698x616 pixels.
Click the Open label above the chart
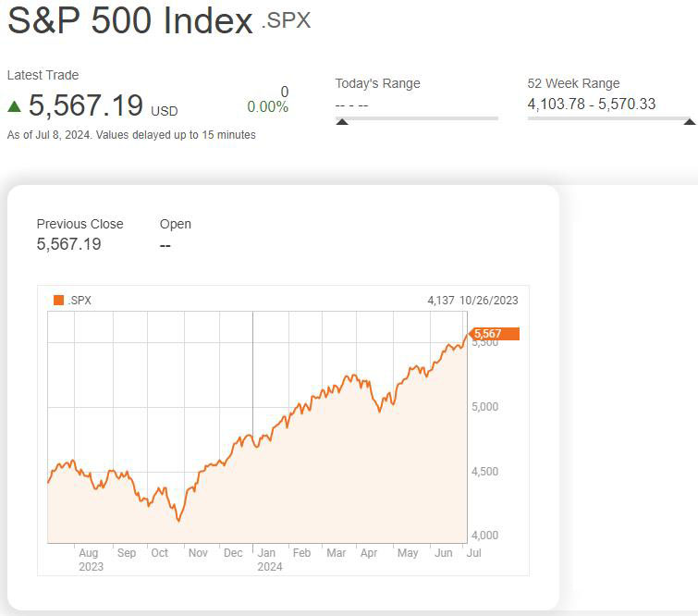[x=176, y=224]
